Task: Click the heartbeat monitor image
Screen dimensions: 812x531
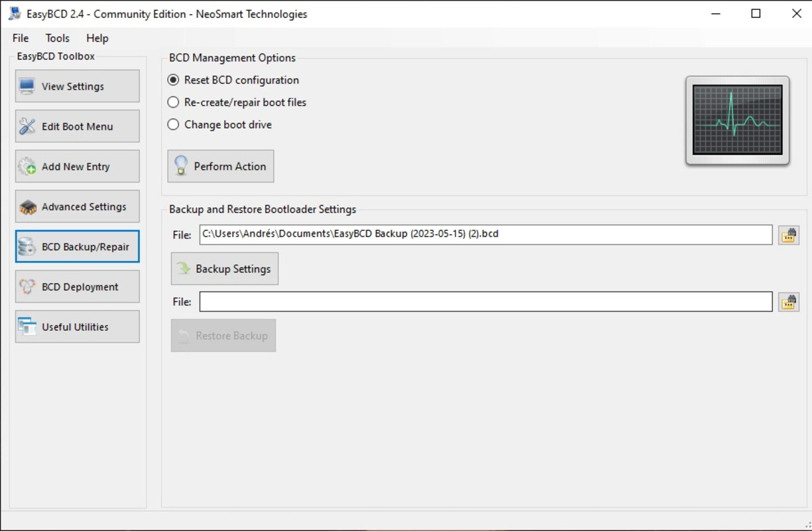Action: pos(738,120)
